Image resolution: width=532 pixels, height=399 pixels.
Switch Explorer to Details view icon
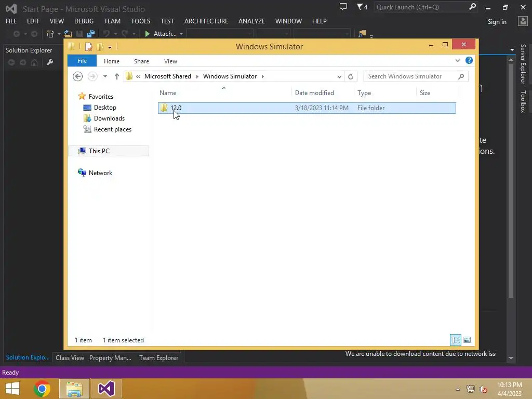point(456,340)
